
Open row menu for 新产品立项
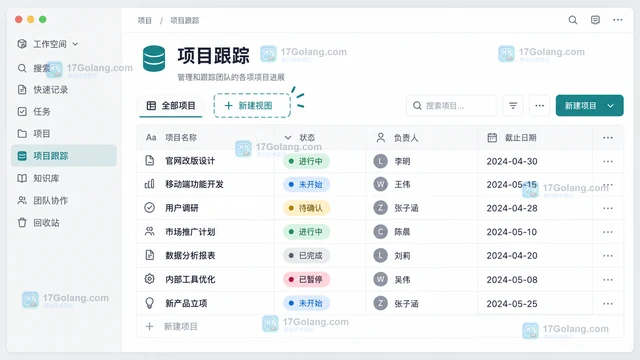coord(608,303)
